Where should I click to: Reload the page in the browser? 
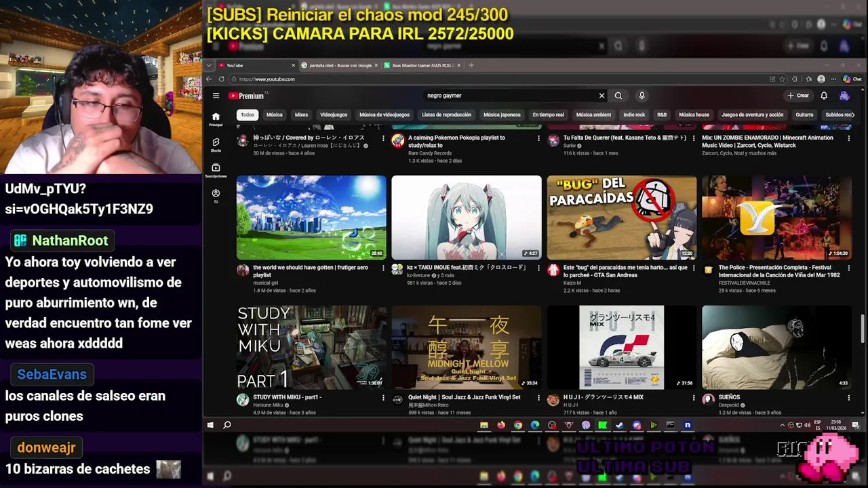(x=221, y=79)
